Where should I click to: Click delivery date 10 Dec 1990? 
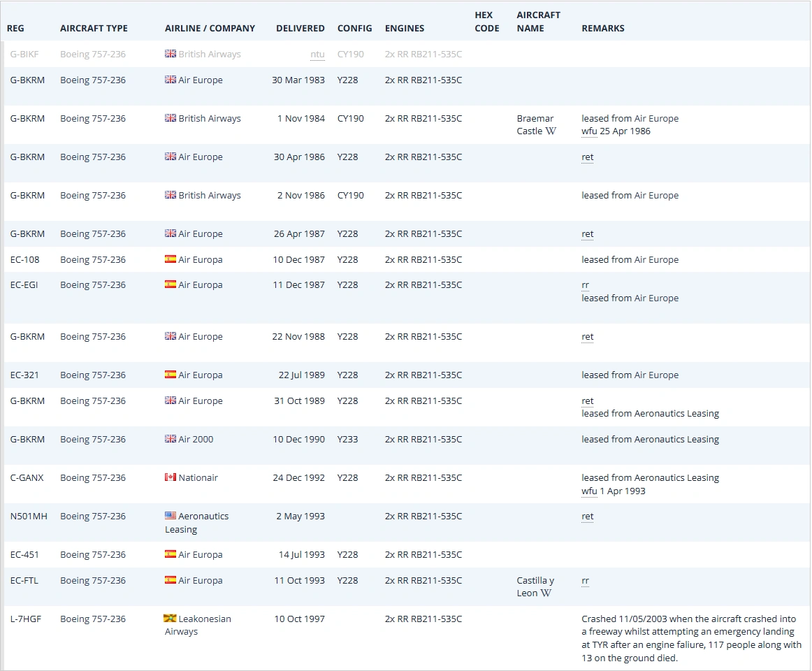tap(299, 439)
